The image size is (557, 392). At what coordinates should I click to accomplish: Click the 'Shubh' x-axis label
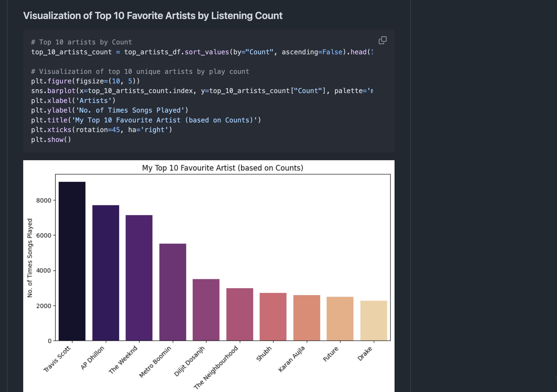[264, 353]
